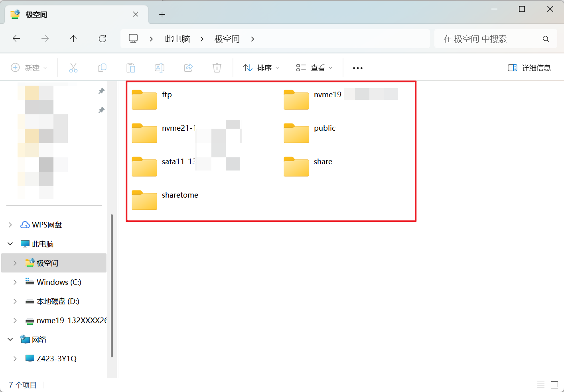Click the Delete trash bin icon

click(217, 68)
